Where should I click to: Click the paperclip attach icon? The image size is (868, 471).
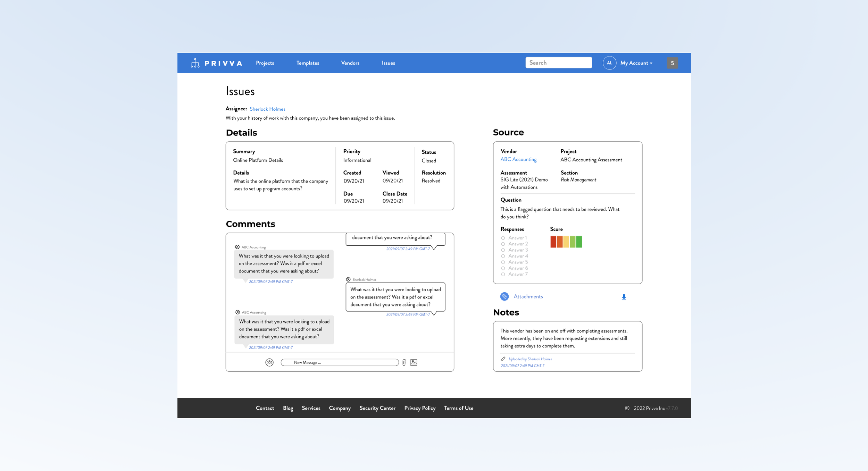tap(404, 362)
